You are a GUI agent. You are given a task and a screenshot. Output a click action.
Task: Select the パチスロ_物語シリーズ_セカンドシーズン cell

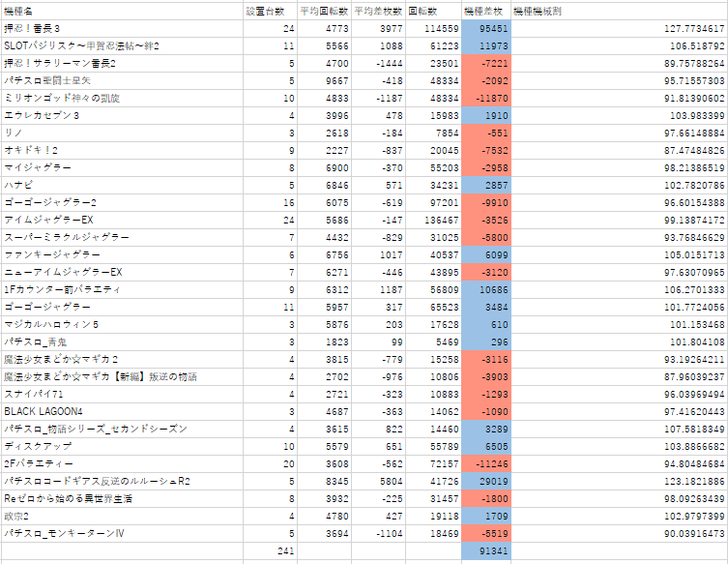(x=122, y=430)
